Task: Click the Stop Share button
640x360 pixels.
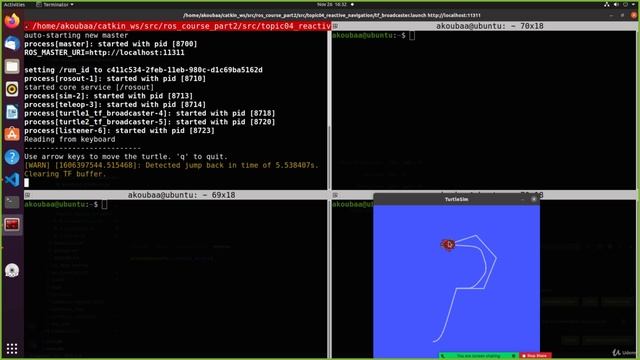Action: (535, 356)
